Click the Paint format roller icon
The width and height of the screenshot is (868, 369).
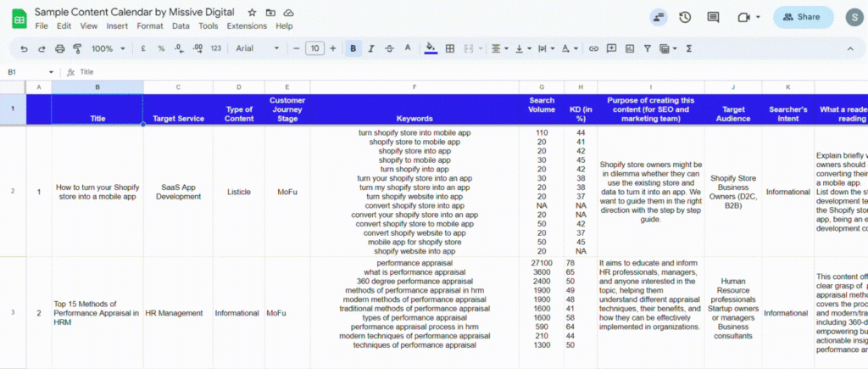pyautogui.click(x=77, y=48)
